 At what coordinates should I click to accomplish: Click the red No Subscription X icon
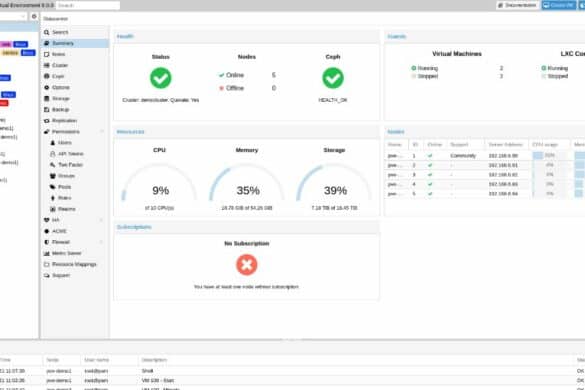[247, 265]
